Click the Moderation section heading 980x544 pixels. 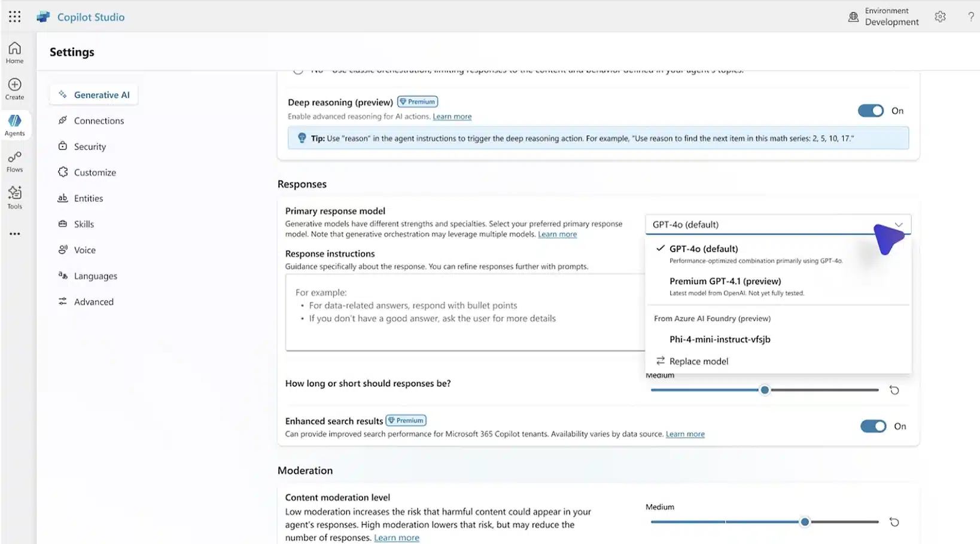305,470
